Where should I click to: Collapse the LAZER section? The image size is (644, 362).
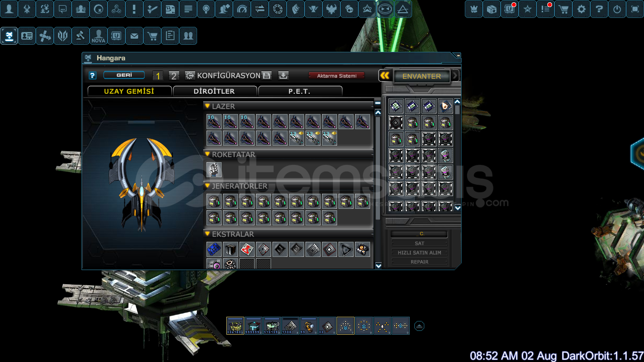coord(207,106)
